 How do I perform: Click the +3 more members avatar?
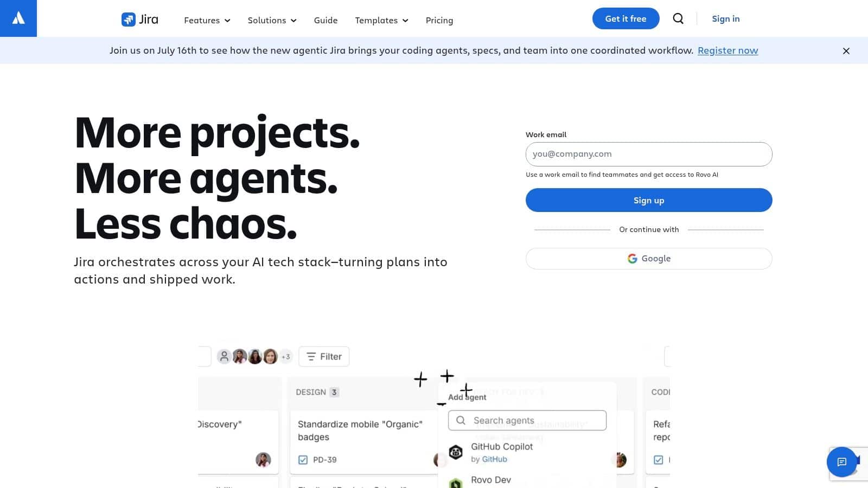coord(285,356)
